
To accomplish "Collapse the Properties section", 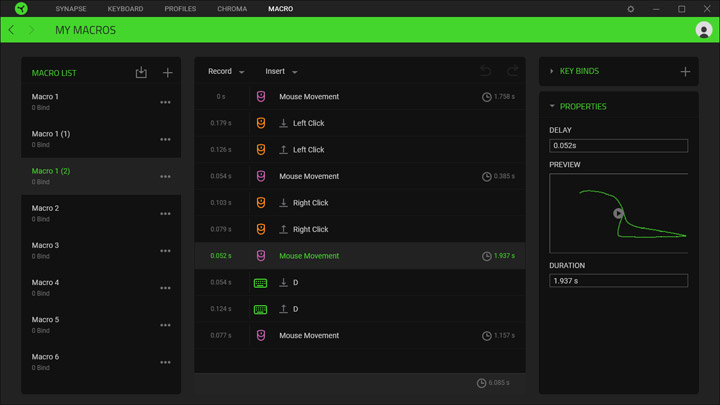I will (552, 106).
